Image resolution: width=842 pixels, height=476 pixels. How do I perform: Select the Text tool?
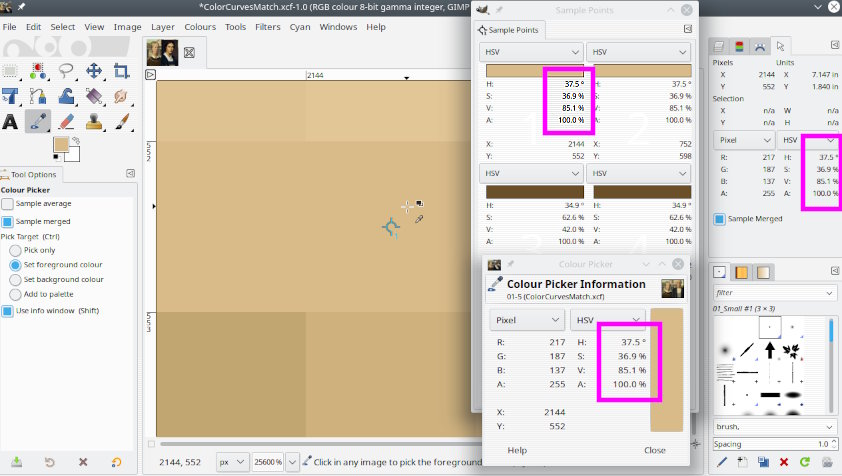pos(10,121)
